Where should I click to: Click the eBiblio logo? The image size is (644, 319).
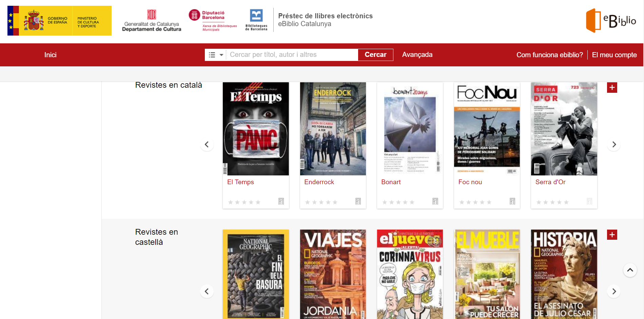pyautogui.click(x=611, y=21)
